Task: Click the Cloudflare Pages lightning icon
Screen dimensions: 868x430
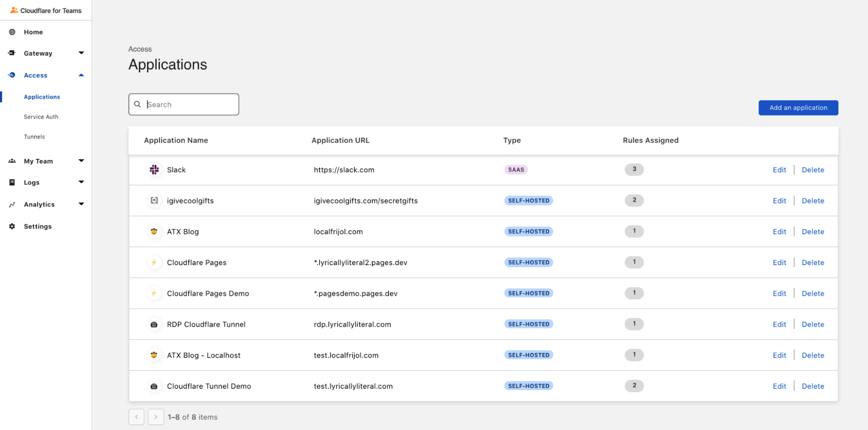Action: 154,262
